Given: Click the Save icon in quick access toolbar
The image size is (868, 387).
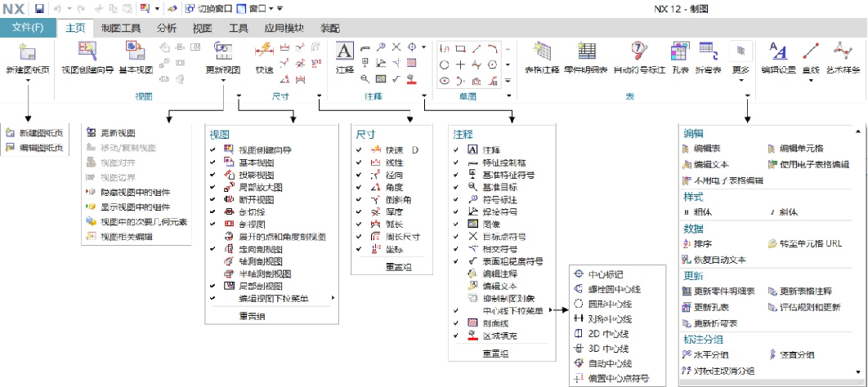Looking at the screenshot, I should coord(39,8).
